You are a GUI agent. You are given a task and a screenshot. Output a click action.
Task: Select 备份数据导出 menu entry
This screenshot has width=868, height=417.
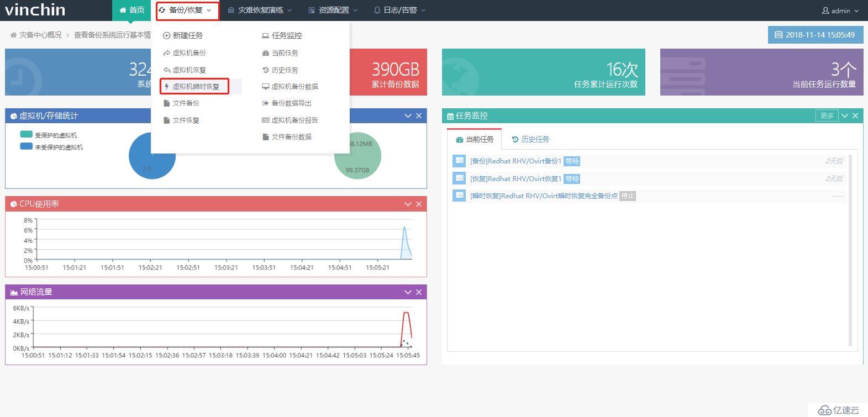tap(287, 103)
